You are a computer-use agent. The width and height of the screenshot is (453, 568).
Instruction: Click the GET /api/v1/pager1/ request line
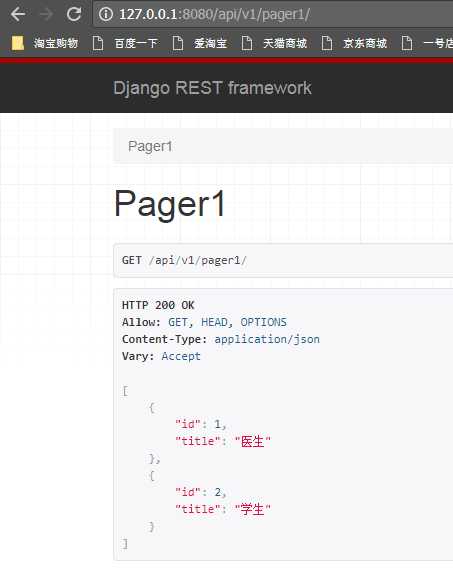click(184, 260)
